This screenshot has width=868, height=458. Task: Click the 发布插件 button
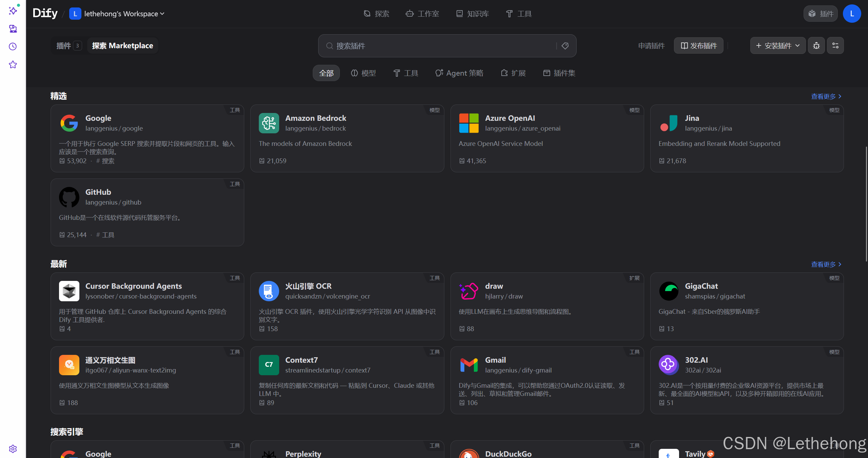click(698, 46)
